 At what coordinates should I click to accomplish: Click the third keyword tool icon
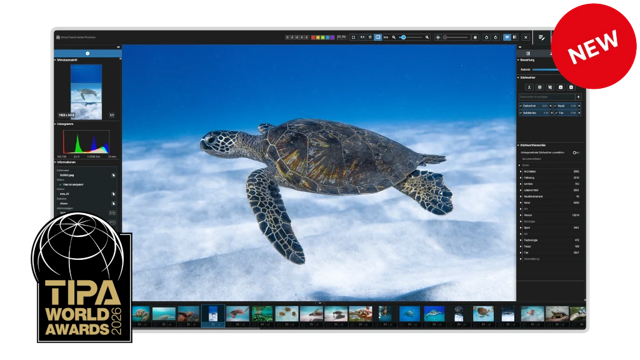550,87
